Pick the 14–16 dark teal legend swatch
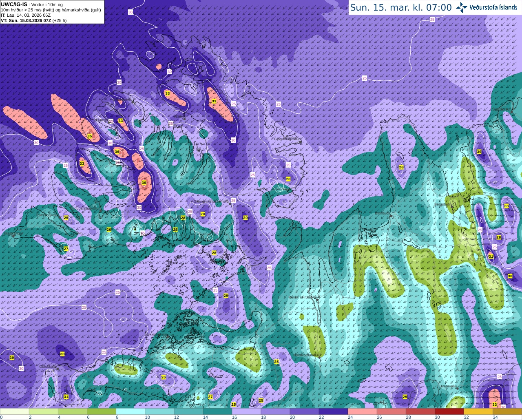Image resolution: width=522 pixels, height=420 pixels. coord(217,411)
